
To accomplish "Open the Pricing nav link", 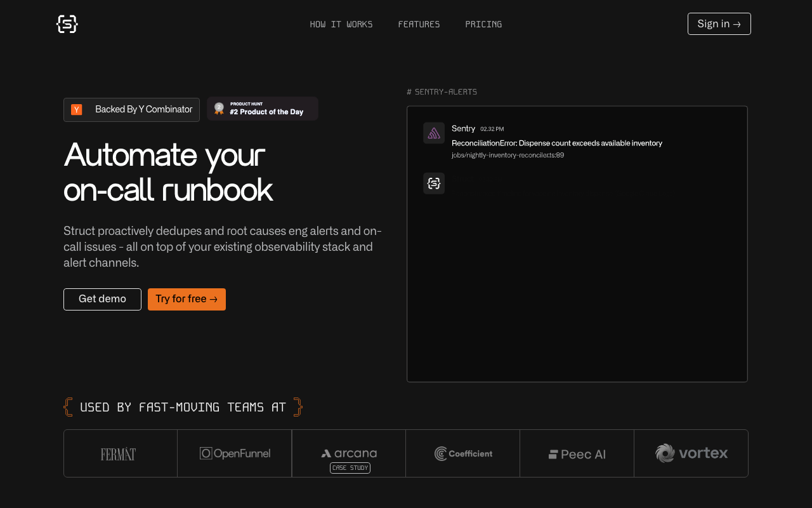I will pyautogui.click(x=483, y=24).
